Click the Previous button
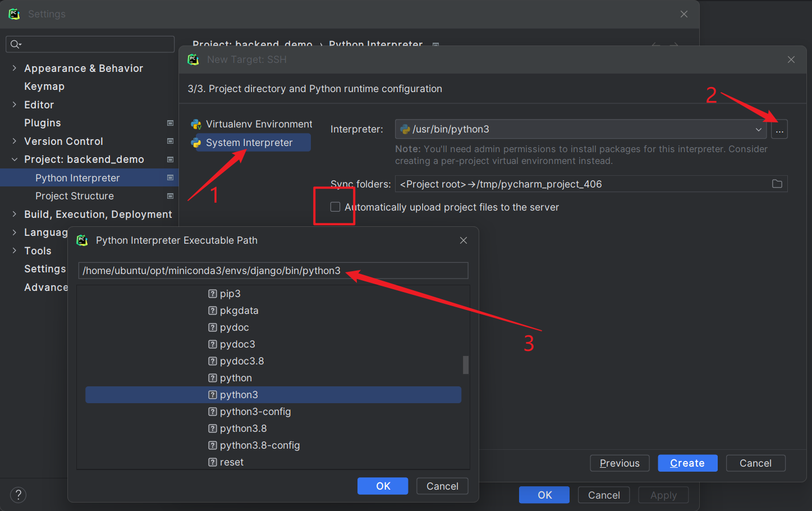Screen dimensions: 812x511 click(619, 463)
